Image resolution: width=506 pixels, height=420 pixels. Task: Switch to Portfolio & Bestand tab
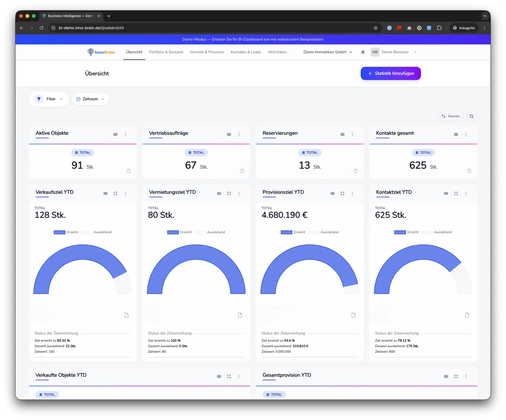click(166, 52)
